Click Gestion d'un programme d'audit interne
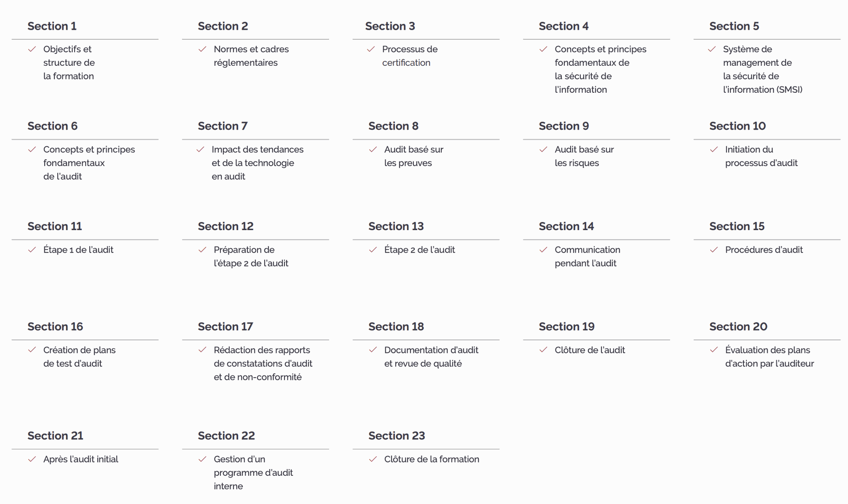 [x=253, y=473]
